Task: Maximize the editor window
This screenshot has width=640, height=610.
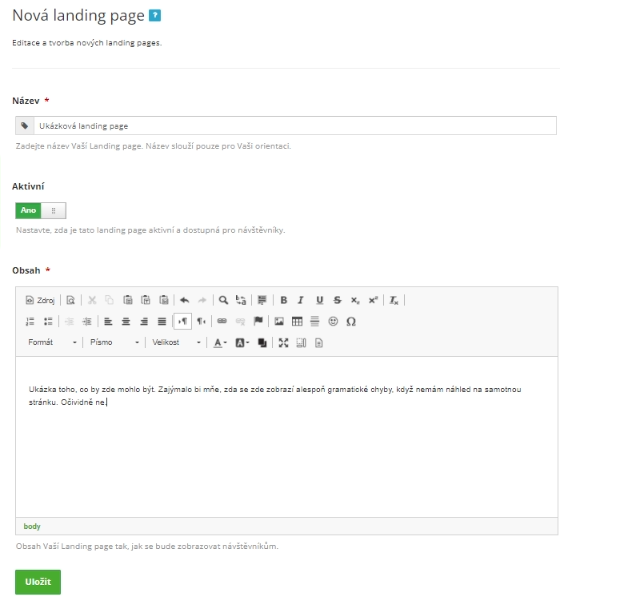Action: 283,343
